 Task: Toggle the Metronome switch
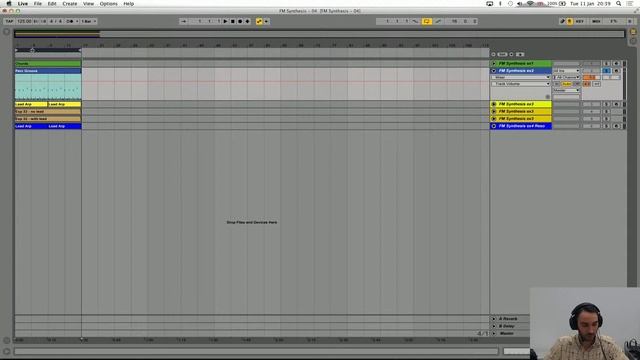click(69, 21)
